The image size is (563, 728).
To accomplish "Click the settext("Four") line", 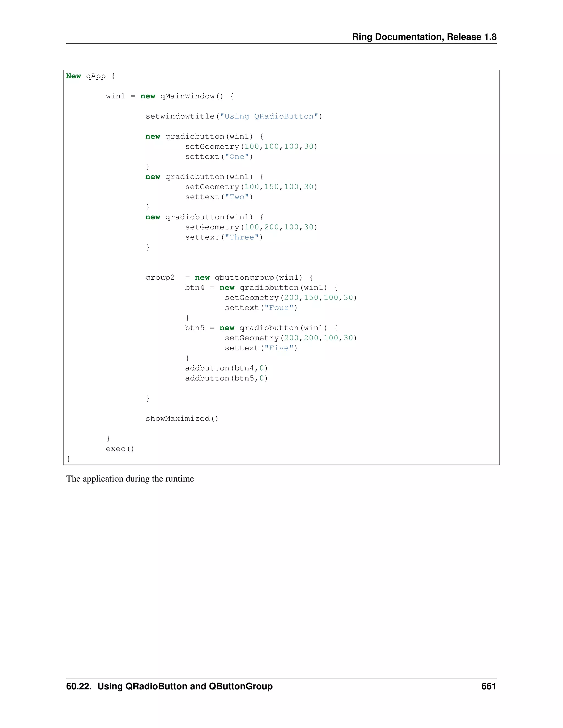I will 261,308.
